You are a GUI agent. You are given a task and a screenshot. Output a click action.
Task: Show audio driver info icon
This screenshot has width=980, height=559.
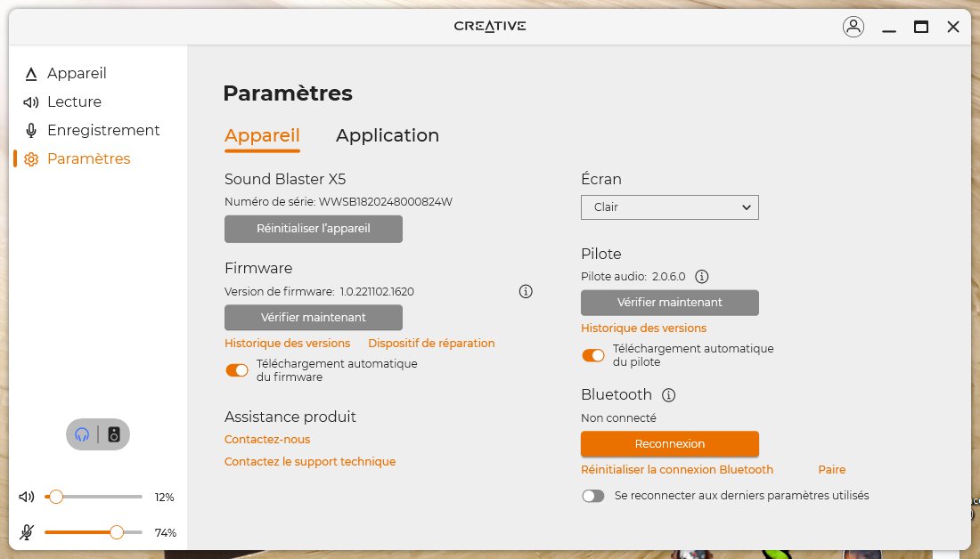click(701, 277)
